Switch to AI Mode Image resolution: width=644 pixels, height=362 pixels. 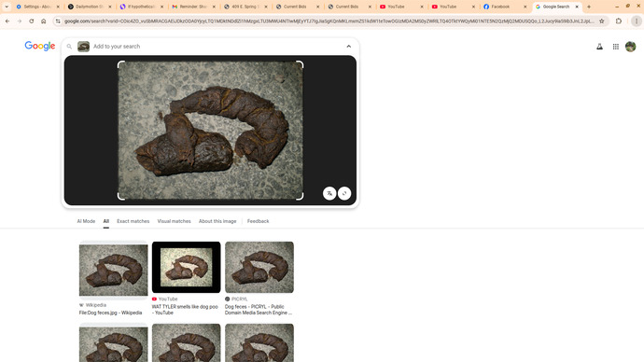pos(86,221)
